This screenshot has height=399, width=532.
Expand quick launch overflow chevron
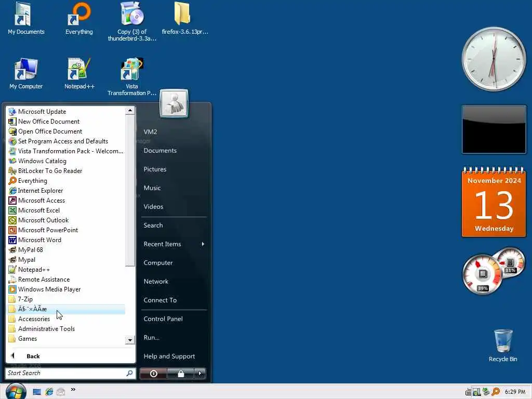click(x=73, y=390)
